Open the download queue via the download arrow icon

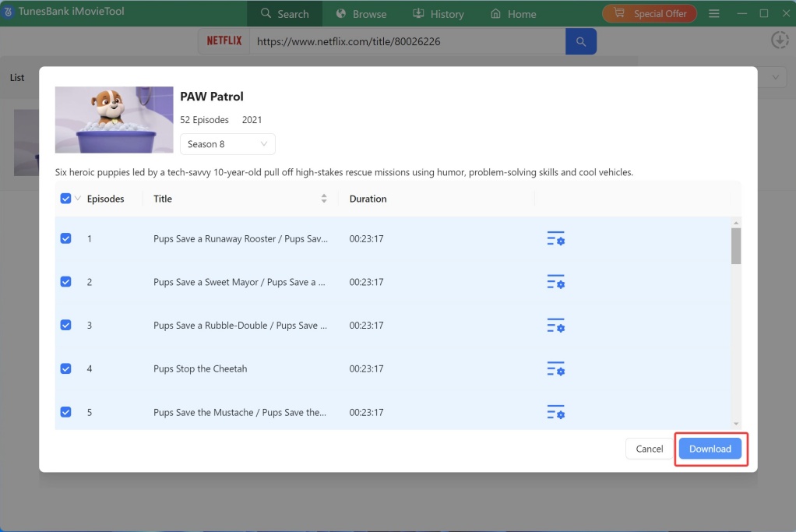pos(780,40)
